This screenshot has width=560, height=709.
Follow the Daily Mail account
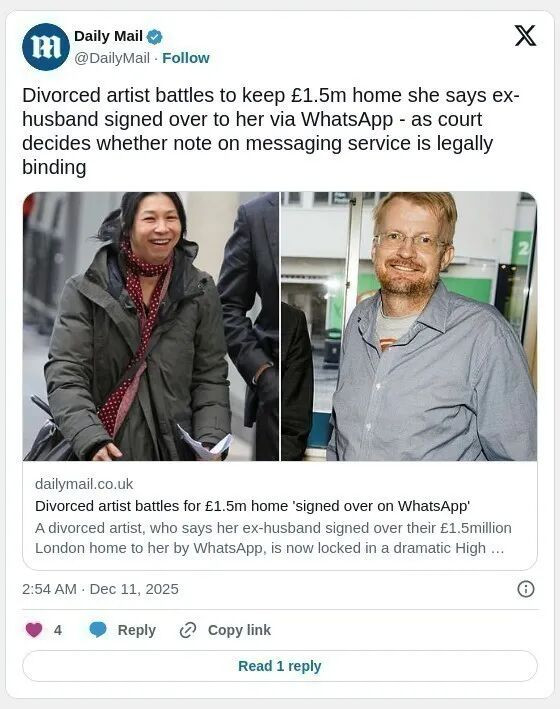[185, 58]
